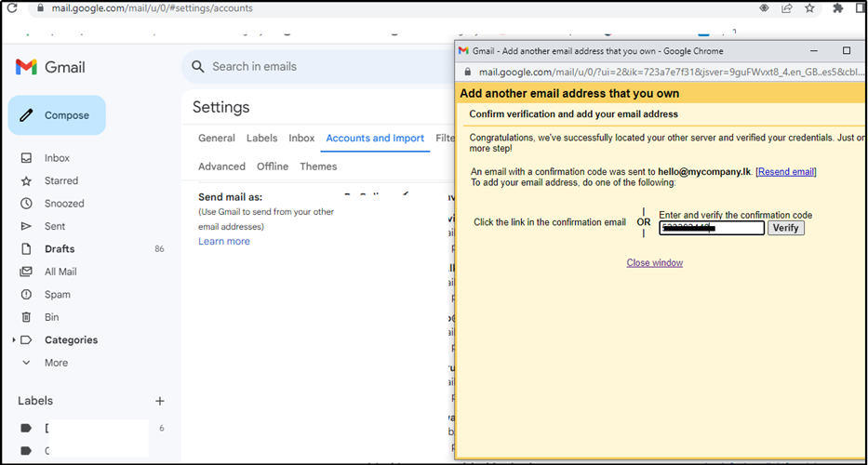Screen dimensions: 868x465
Task: Select the Accounts and Import tab
Action: [x=375, y=138]
